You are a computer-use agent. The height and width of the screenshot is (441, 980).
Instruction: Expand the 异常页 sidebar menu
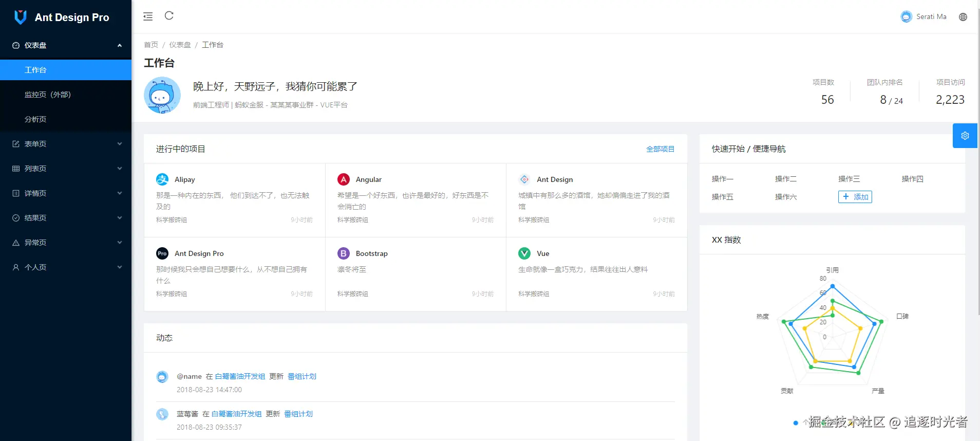pyautogui.click(x=66, y=243)
